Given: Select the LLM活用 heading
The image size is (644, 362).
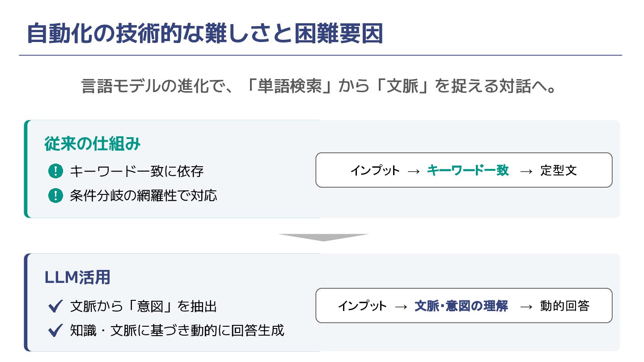Looking at the screenshot, I should click(x=77, y=278).
